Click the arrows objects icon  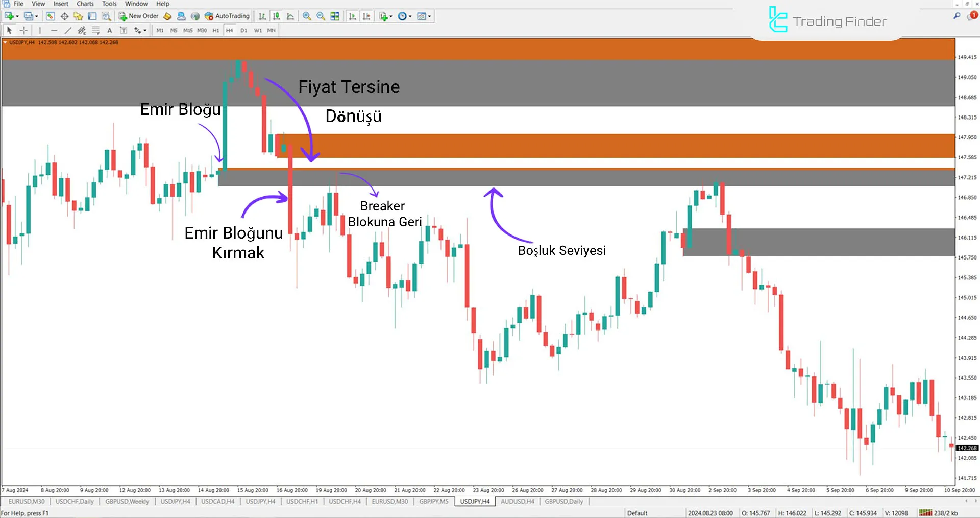click(137, 30)
